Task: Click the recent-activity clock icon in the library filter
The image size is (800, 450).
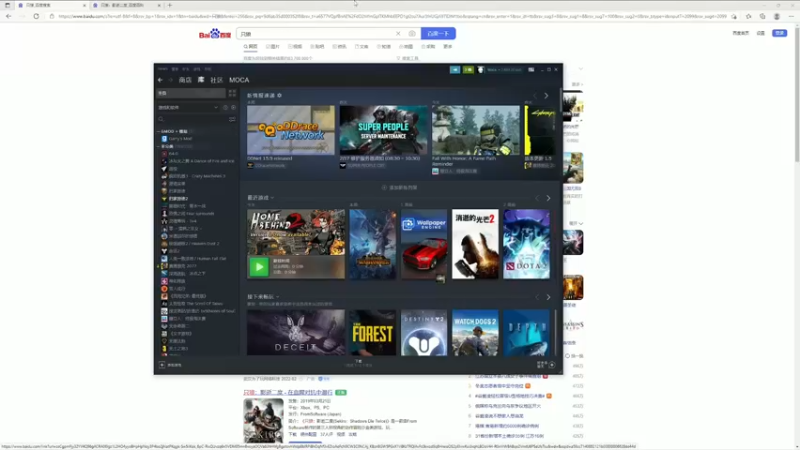Action: (x=226, y=108)
